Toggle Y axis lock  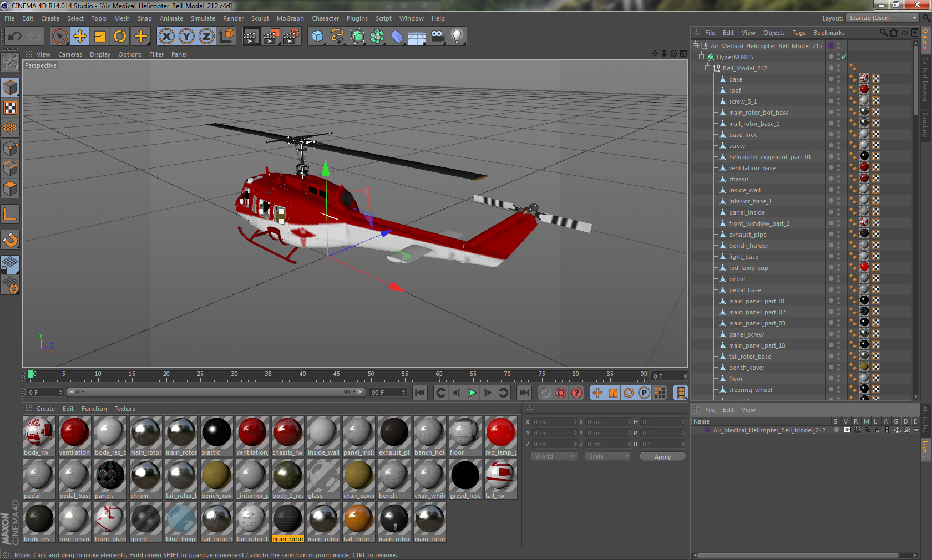pyautogui.click(x=186, y=37)
